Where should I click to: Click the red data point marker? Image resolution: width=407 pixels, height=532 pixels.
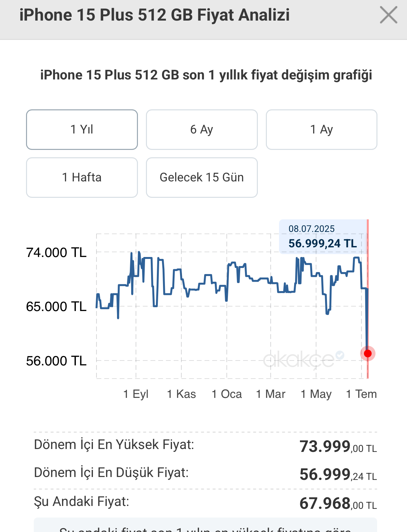[x=368, y=354]
